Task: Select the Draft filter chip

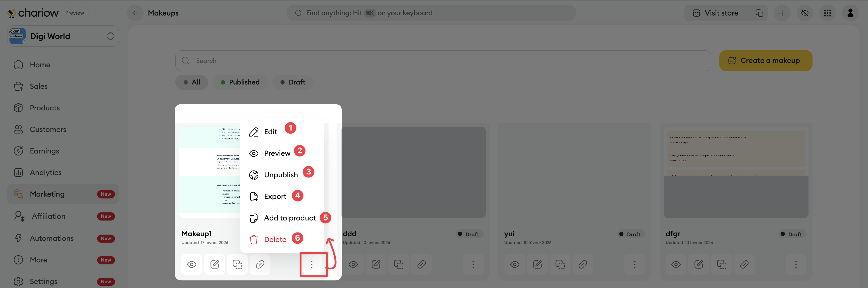Action: (x=293, y=82)
